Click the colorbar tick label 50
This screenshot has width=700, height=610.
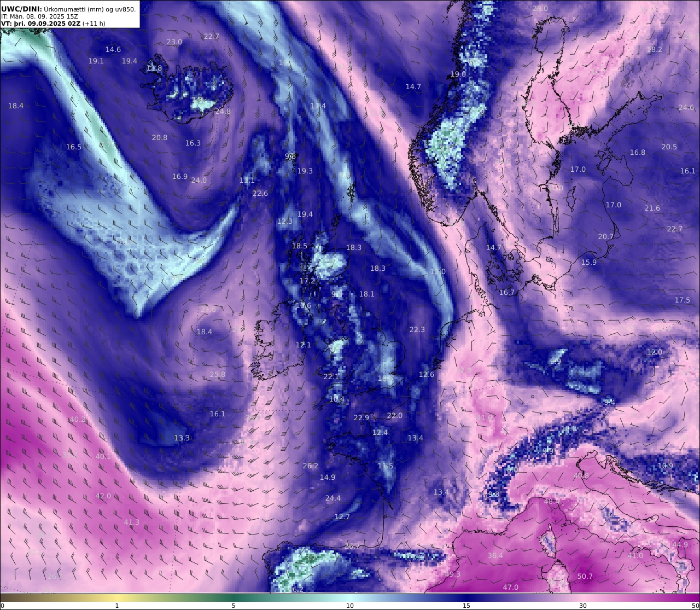pyautogui.click(x=695, y=606)
